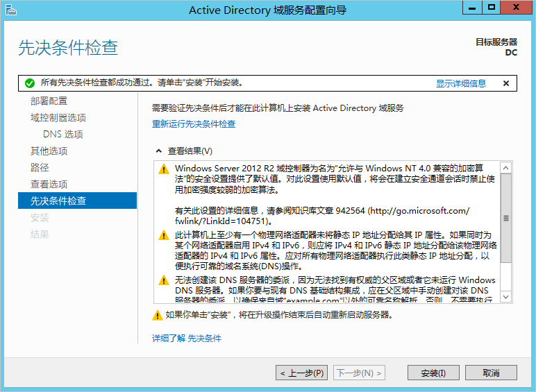Click the warning icon beside the static IP message
Screen dimensions: 536x392
tap(164, 235)
